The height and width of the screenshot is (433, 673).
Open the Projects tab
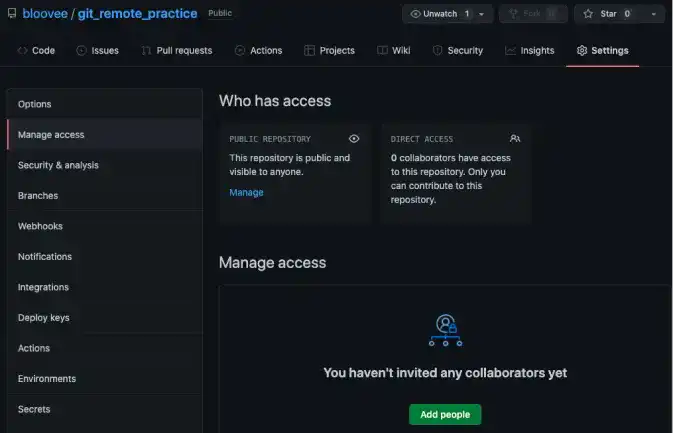click(x=330, y=51)
